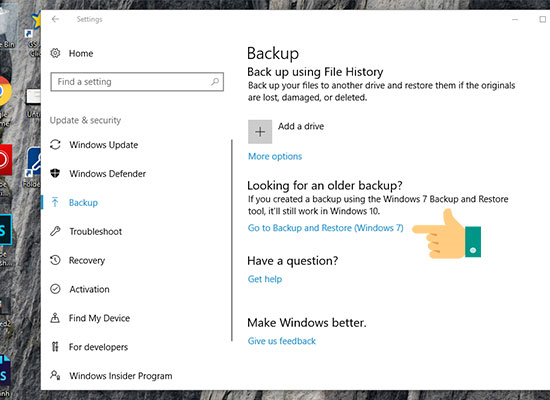Click the Update & security category label

(85, 120)
